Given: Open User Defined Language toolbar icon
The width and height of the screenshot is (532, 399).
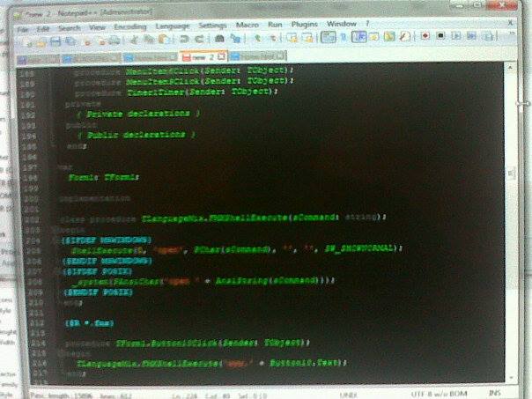Looking at the screenshot, I should coord(373,36).
